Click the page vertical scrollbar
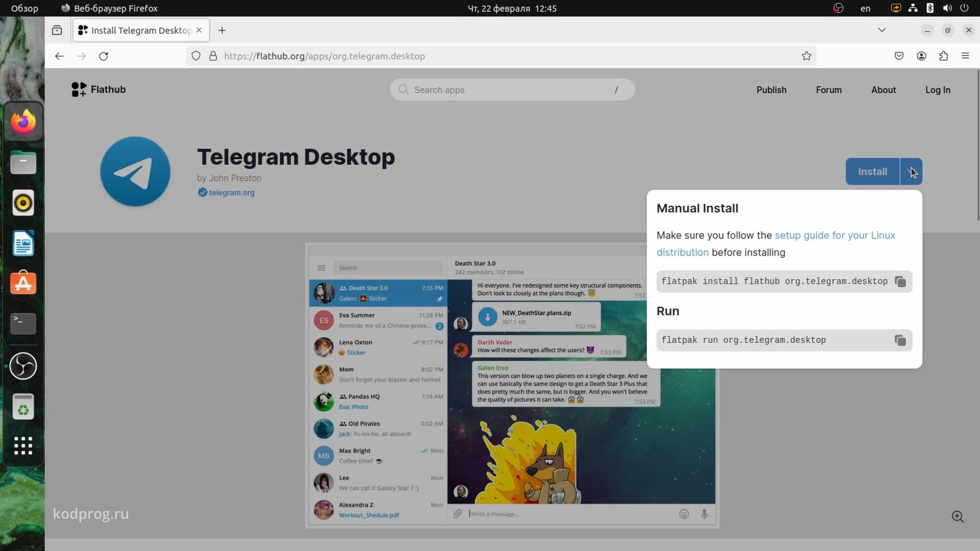This screenshot has height=551, width=980. tap(977, 145)
